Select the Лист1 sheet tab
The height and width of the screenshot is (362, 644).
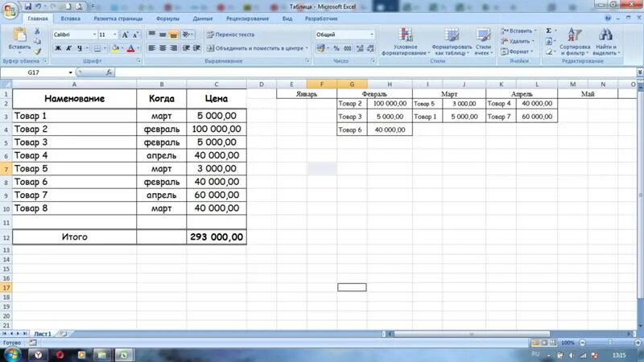tap(43, 334)
